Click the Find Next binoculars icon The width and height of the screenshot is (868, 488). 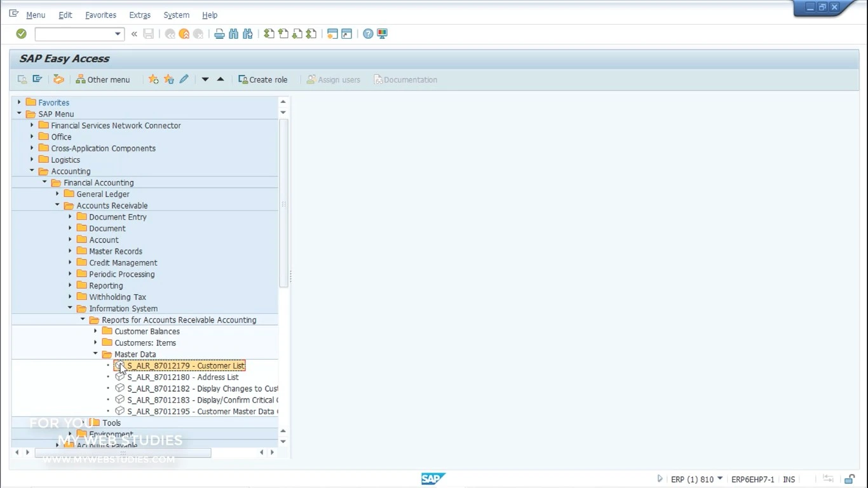point(248,34)
